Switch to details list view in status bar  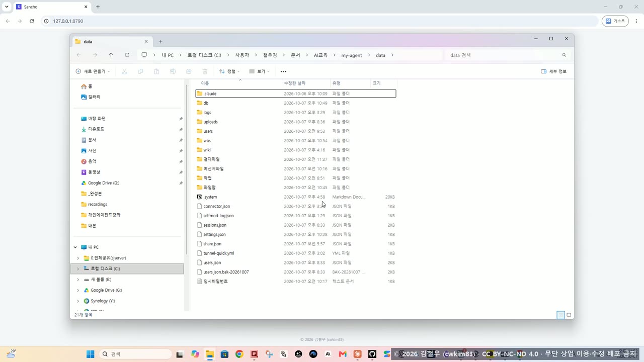560,315
